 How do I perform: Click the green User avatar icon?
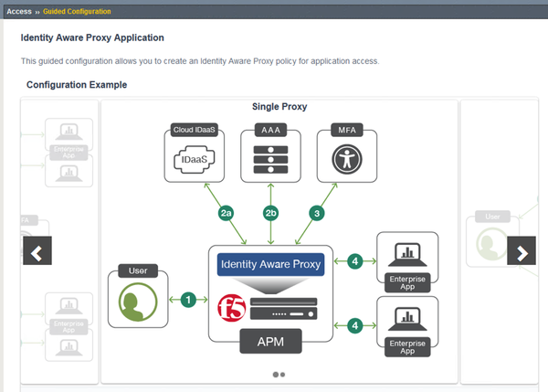(138, 302)
